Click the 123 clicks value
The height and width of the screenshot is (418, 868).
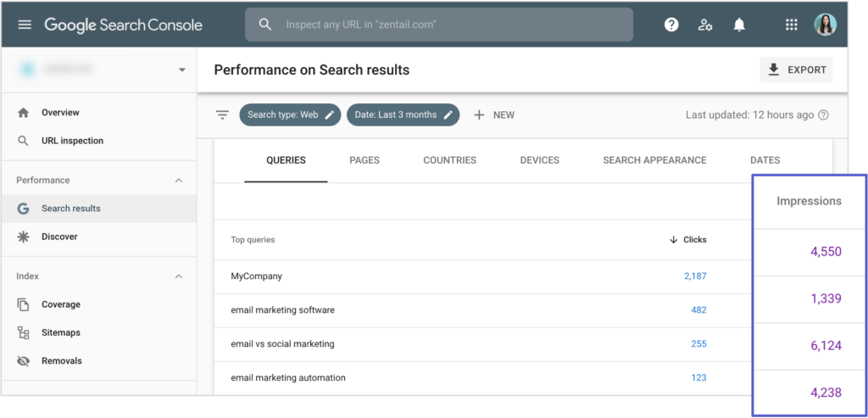(698, 377)
